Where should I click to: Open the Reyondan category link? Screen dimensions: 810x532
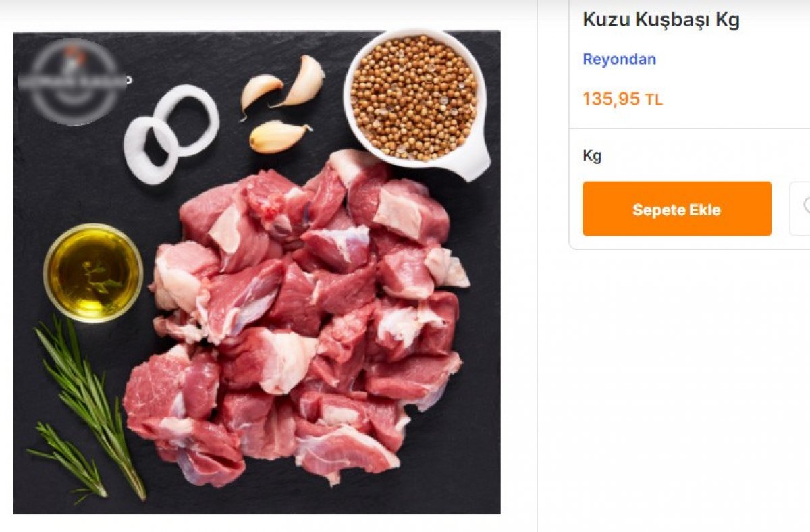(619, 59)
